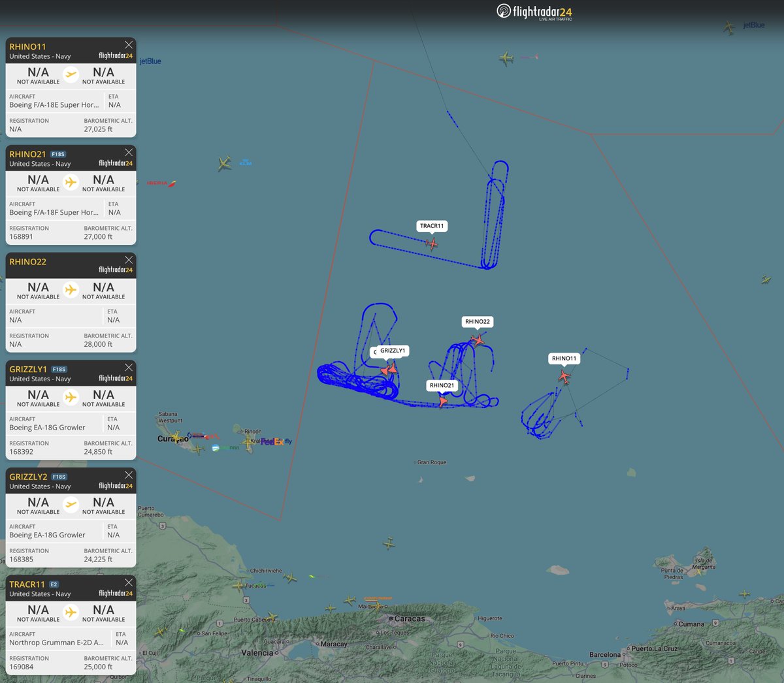Click GRIZZLY2 registration 168385

(x=21, y=560)
